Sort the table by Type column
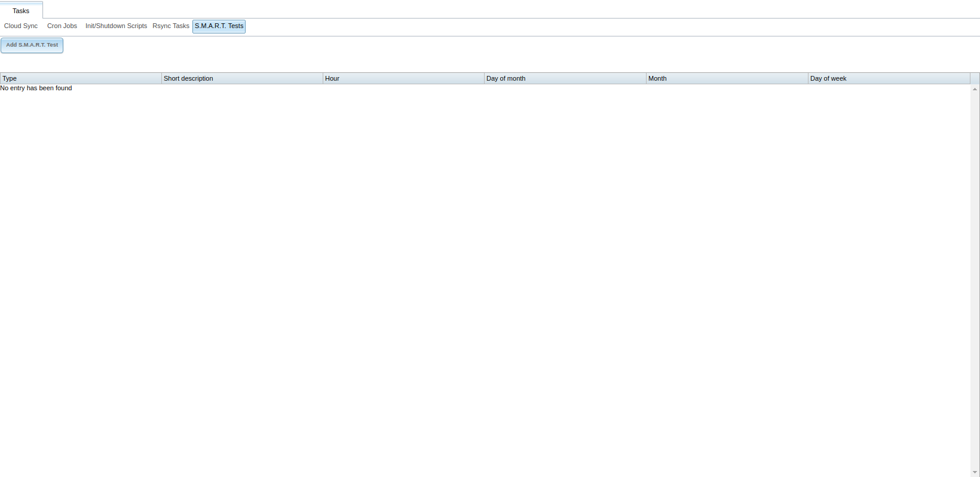 tap(81, 78)
